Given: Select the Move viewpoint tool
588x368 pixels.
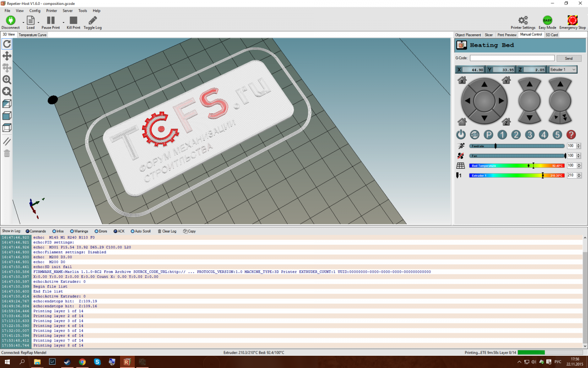Looking at the screenshot, I should click(x=7, y=56).
